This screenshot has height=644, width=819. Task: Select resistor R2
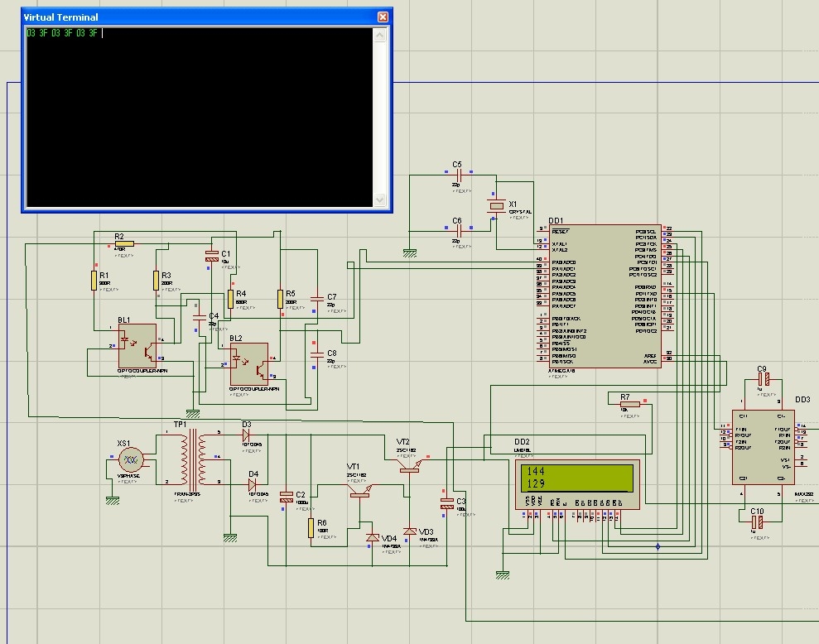coord(124,244)
